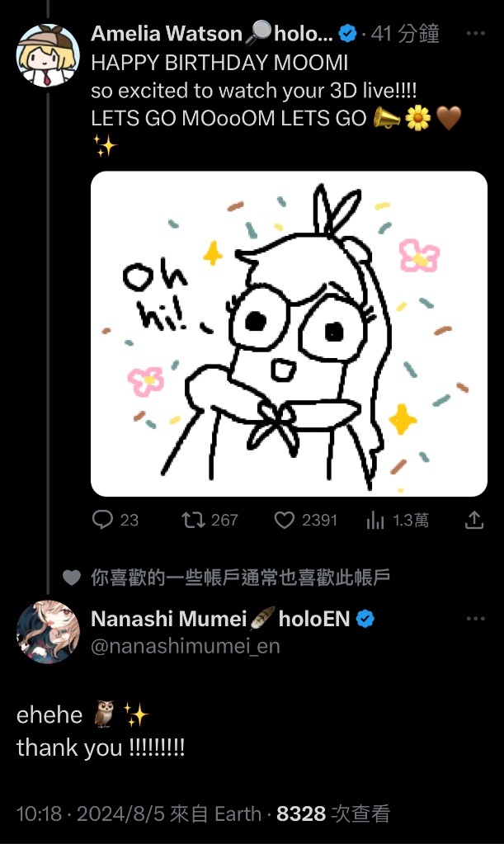View analytics bar chart showing 1.3萬
The image size is (504, 844).
pos(375,520)
